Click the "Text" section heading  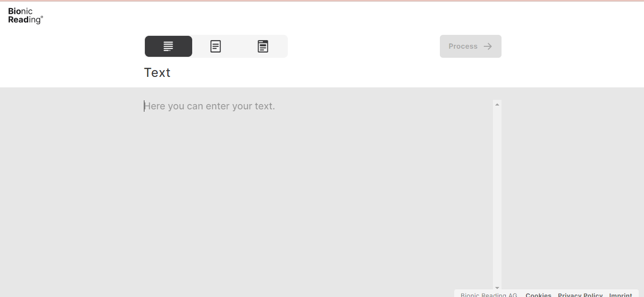pyautogui.click(x=157, y=73)
